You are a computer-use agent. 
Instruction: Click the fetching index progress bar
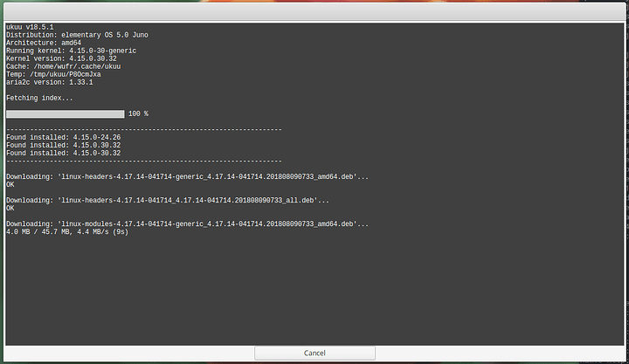65,114
